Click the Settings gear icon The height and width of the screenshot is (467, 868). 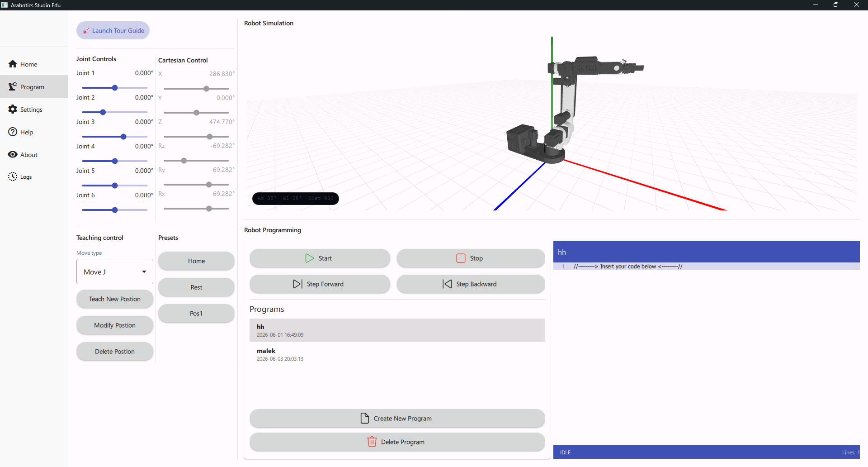pos(13,109)
